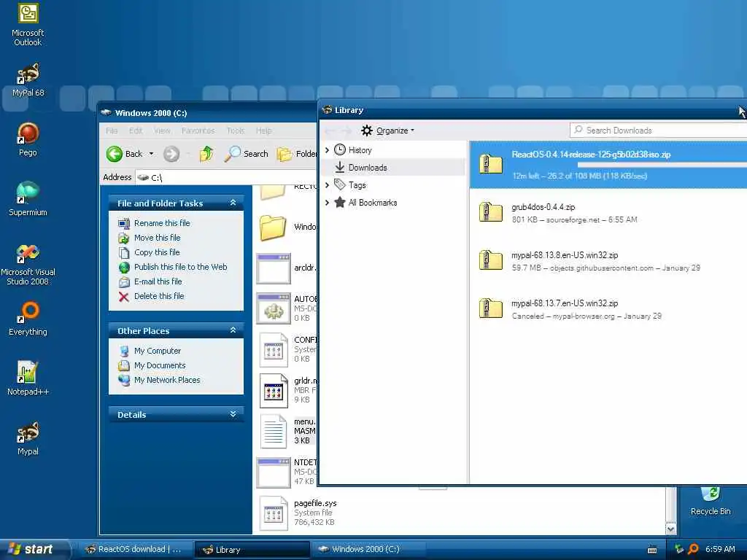This screenshot has width=747, height=560.
Task: Click taskbar clock showing 6:59 AM
Action: 720,549
